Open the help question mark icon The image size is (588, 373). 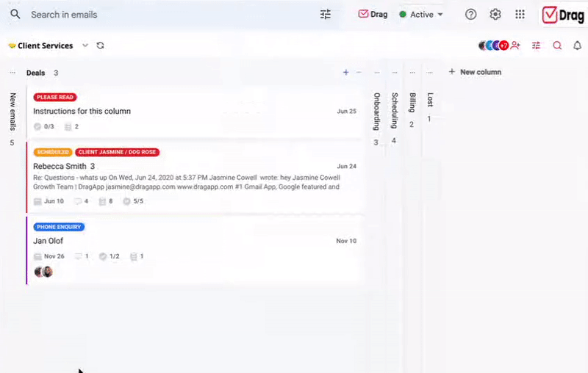point(470,14)
